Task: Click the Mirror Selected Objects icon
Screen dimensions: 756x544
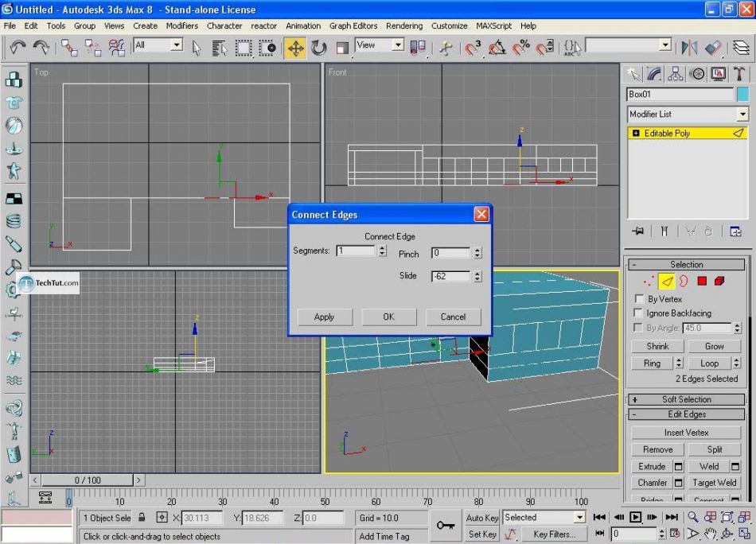Action: 689,48
